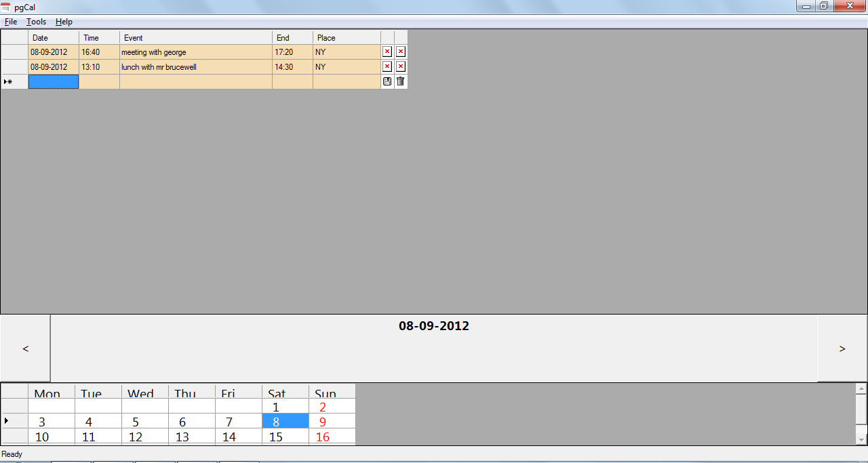
Task: Click the red X in save column, brucewell row
Action: point(387,66)
